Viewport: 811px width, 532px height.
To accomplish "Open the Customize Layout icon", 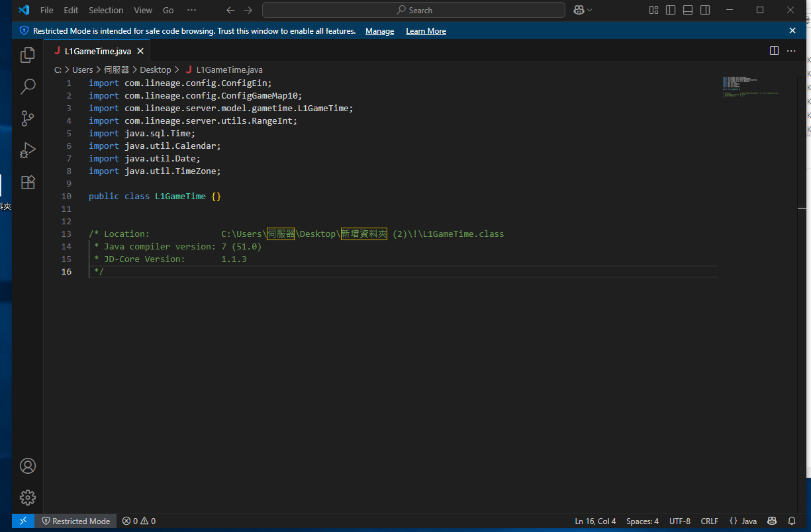I will [x=654, y=10].
